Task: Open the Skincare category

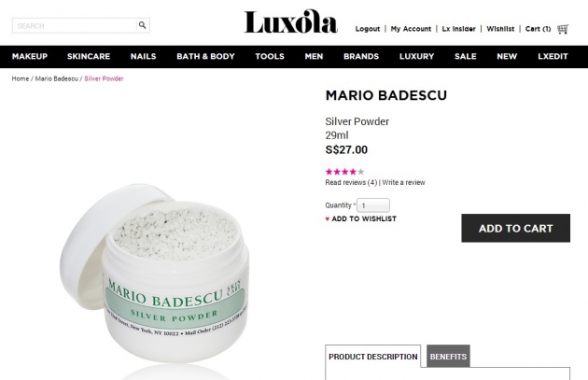Action: pyautogui.click(x=89, y=56)
